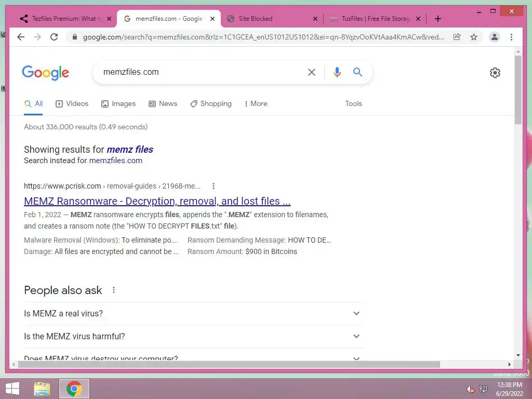Close the memzfiles.com Google tab

click(x=212, y=19)
